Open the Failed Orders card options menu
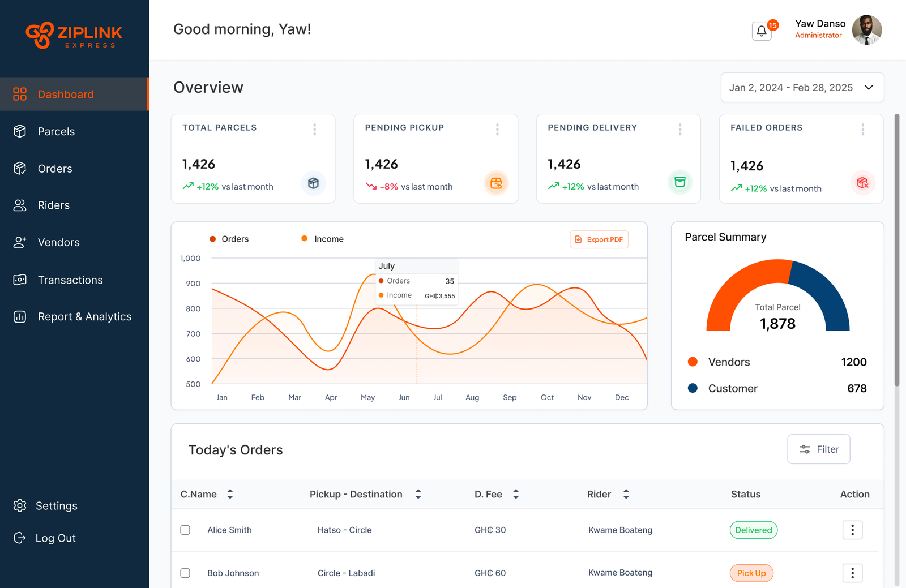Viewport: 906px width, 588px height. pos(862,130)
